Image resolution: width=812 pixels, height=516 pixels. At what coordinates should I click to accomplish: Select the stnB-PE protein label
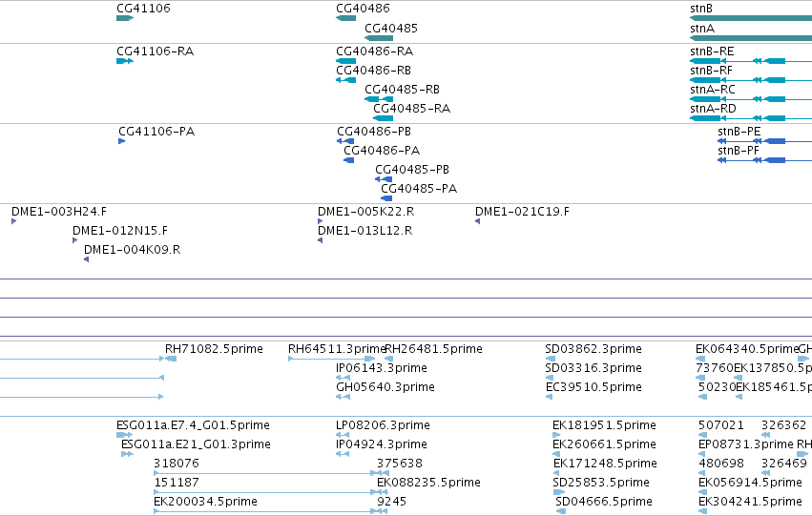739,132
